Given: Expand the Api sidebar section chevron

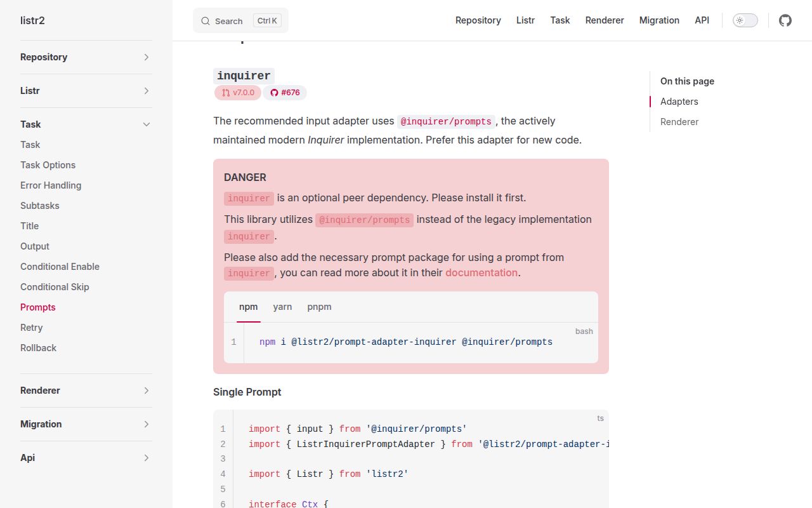Looking at the screenshot, I should [x=147, y=458].
